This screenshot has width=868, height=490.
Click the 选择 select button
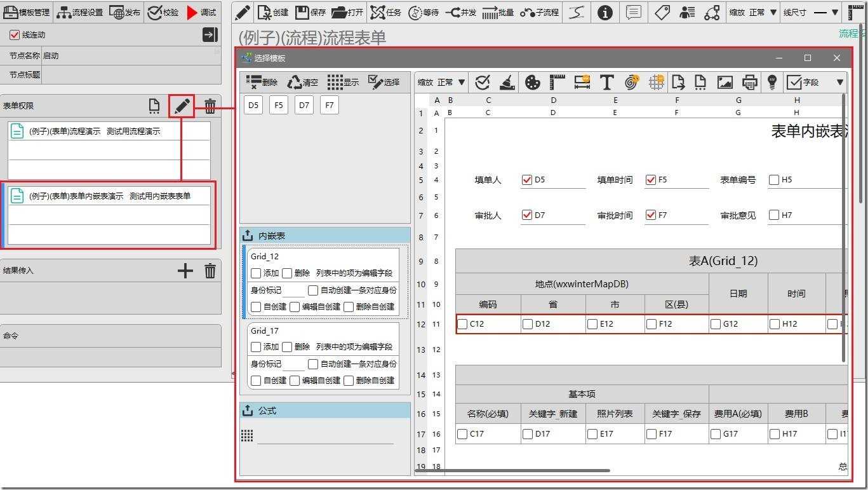(384, 82)
